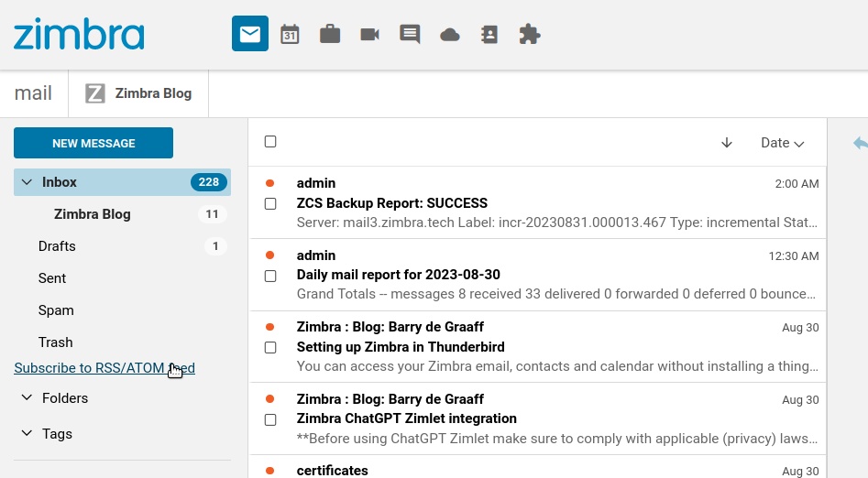
Task: Open the Mail app icon
Action: click(249, 35)
